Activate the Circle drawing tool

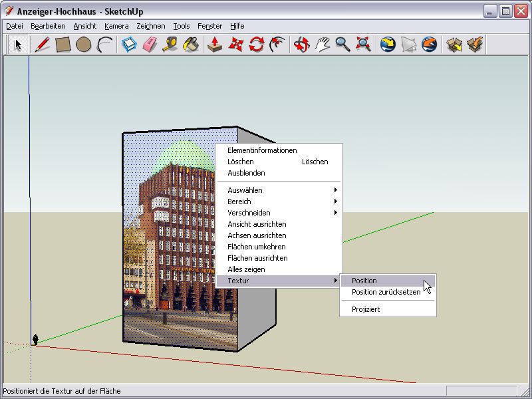click(x=83, y=45)
